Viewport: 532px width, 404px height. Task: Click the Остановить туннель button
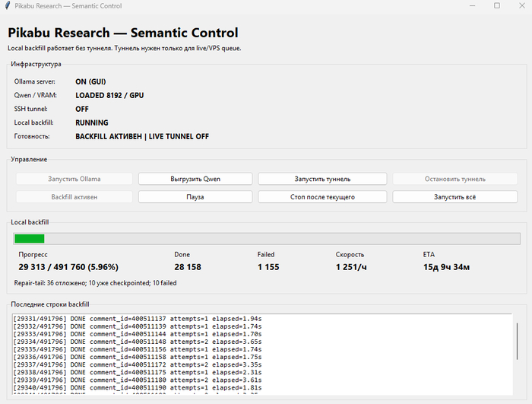(455, 179)
